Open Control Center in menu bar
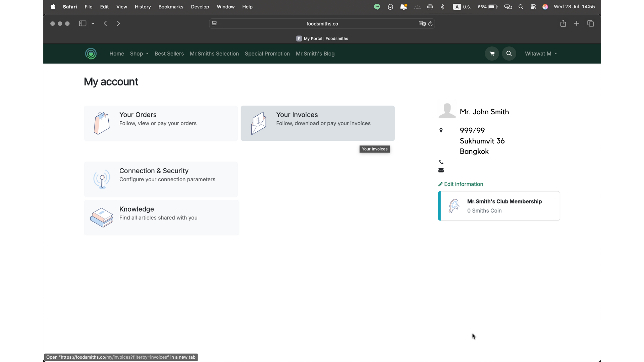 tap(533, 7)
